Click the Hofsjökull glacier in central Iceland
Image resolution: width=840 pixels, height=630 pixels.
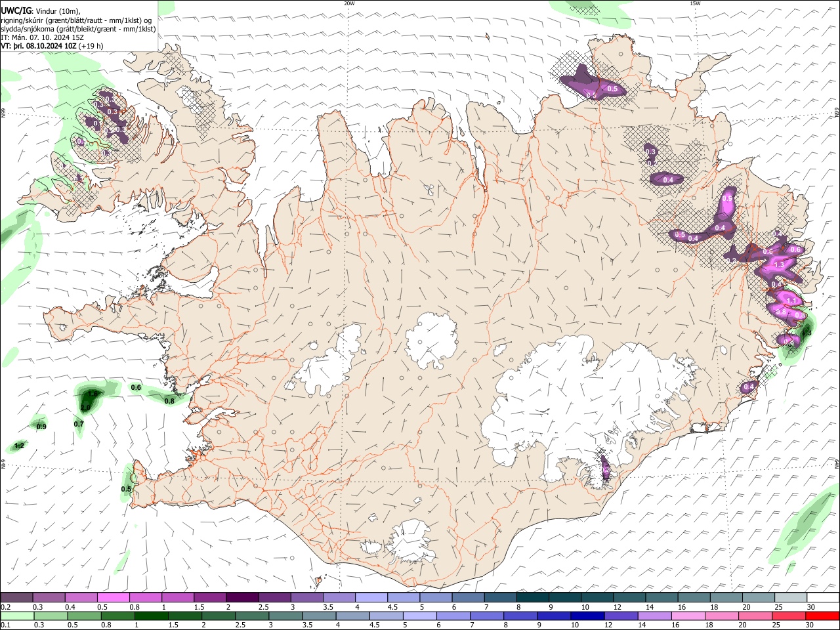tap(431, 339)
